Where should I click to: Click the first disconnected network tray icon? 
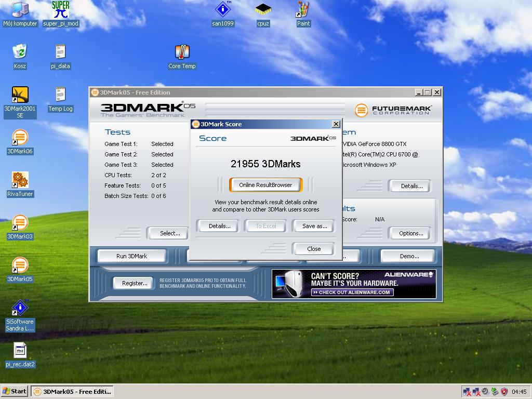pyautogui.click(x=467, y=392)
